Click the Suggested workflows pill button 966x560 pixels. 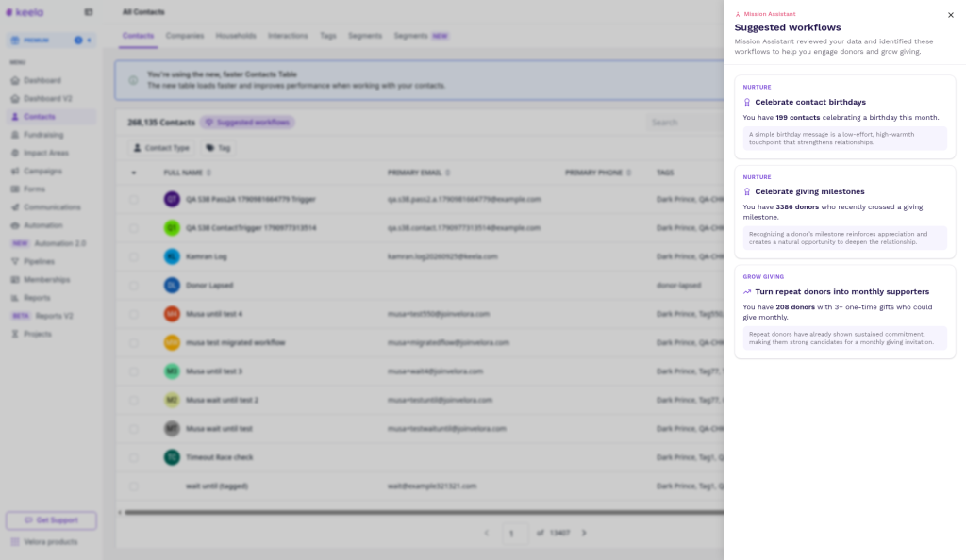pyautogui.click(x=247, y=123)
